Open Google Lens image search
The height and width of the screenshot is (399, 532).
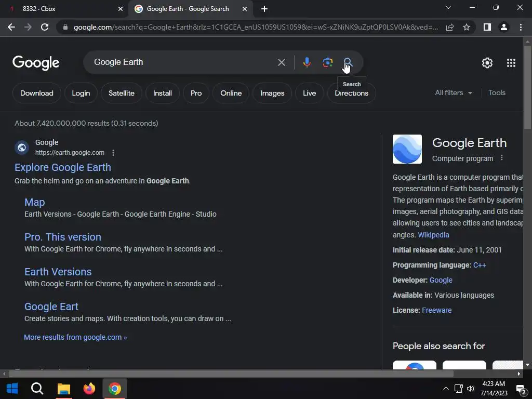(327, 62)
